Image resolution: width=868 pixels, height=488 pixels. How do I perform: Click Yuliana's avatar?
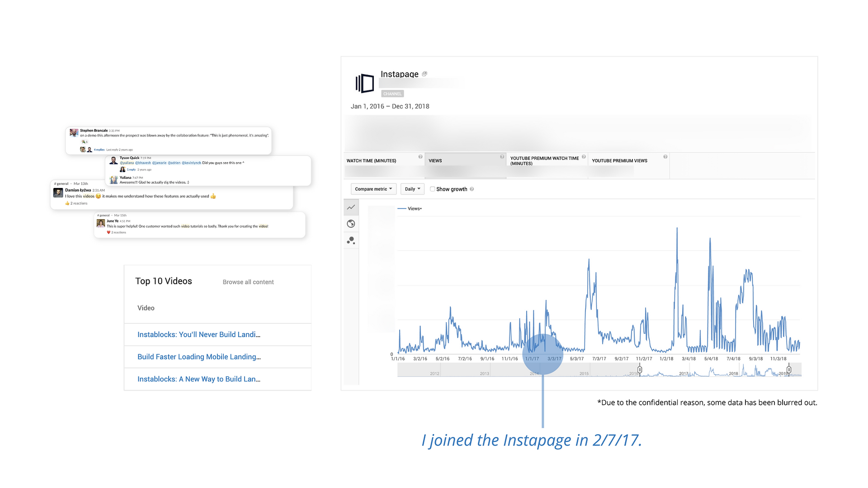pyautogui.click(x=113, y=180)
